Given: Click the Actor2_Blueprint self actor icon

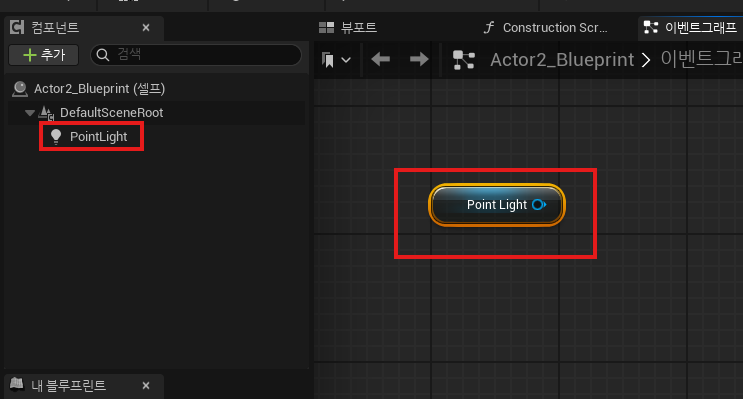Looking at the screenshot, I should tap(20, 89).
